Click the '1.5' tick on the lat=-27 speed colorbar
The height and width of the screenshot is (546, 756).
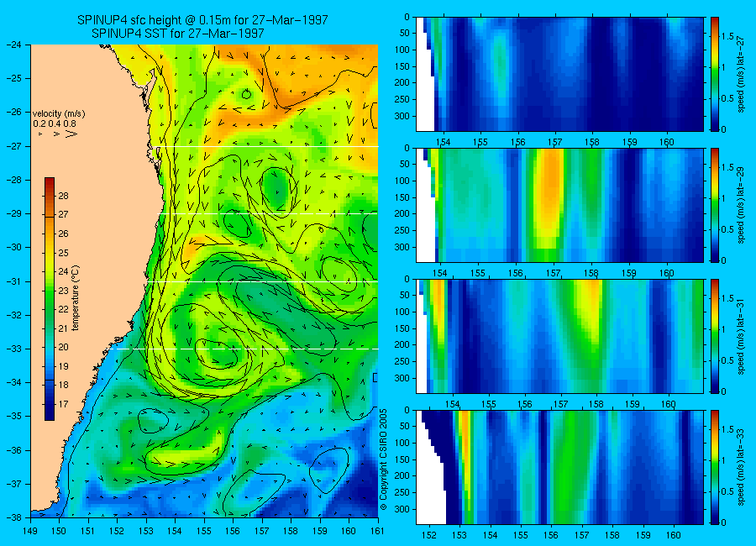728,37
